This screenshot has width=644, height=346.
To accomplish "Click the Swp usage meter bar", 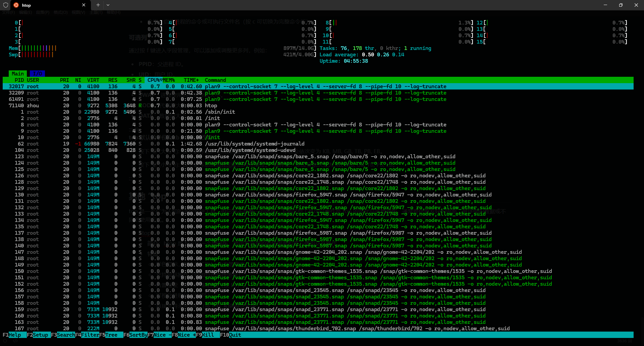I will point(163,55).
